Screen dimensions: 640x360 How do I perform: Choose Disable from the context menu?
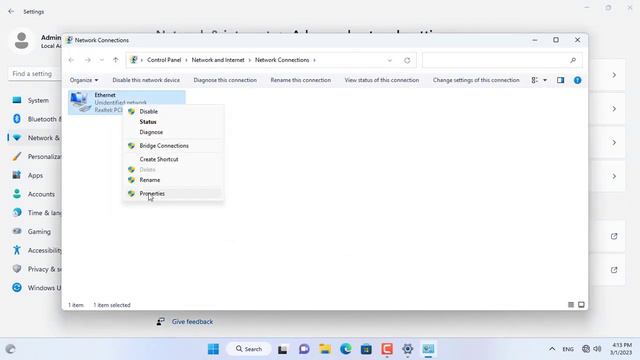click(x=173, y=111)
